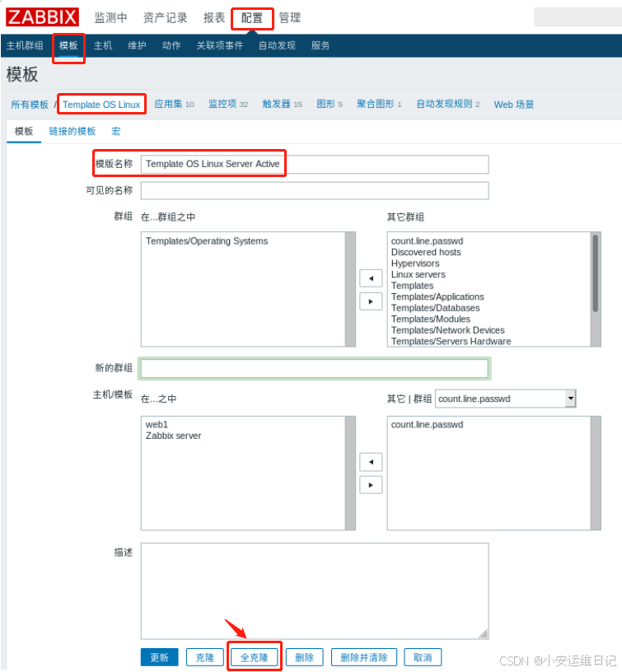622x672 pixels.
Task: Select Zabbix server host
Action: click(173, 436)
